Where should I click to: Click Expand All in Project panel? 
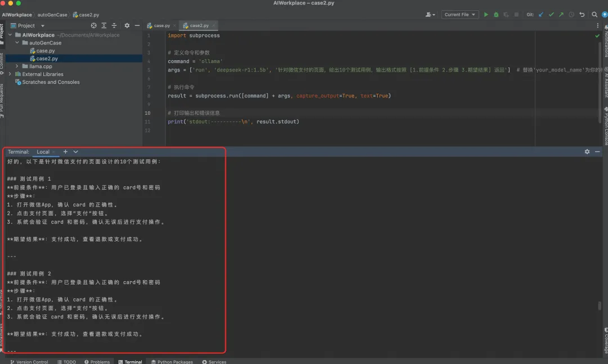pyautogui.click(x=104, y=25)
